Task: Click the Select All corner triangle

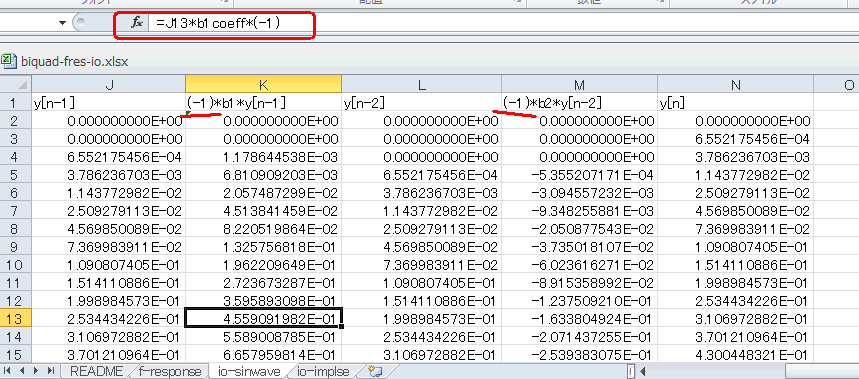Action: (x=22, y=85)
